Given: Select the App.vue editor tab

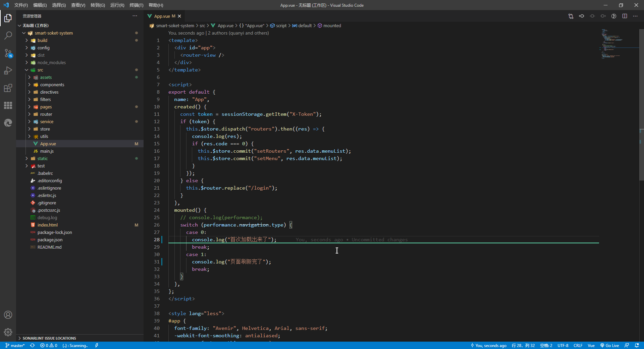Looking at the screenshot, I should click(165, 16).
